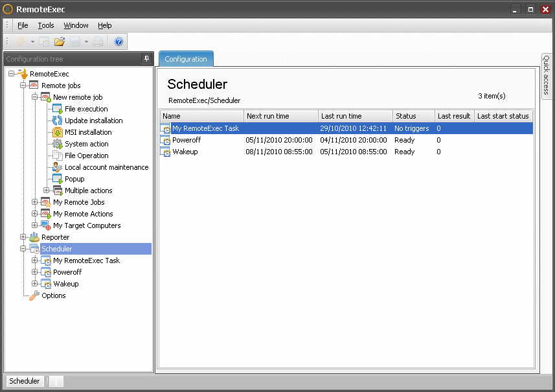555x392 pixels.
Task: Collapse the Remote jobs node
Action: click(23, 86)
